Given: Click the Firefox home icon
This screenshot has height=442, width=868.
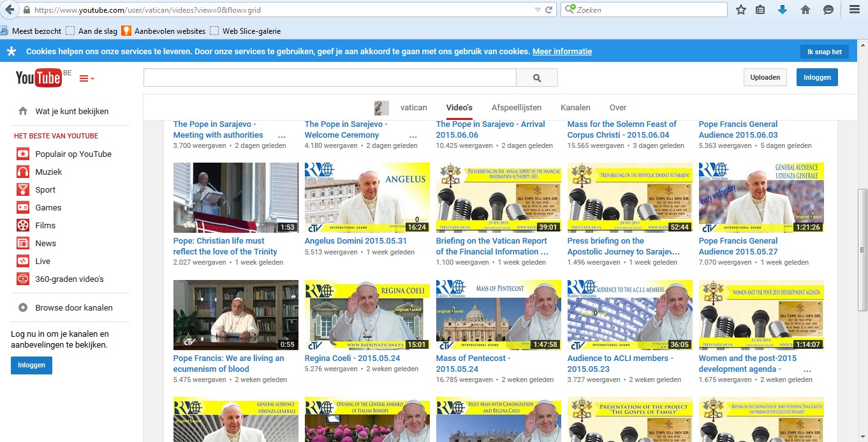Looking at the screenshot, I should click(x=805, y=10).
